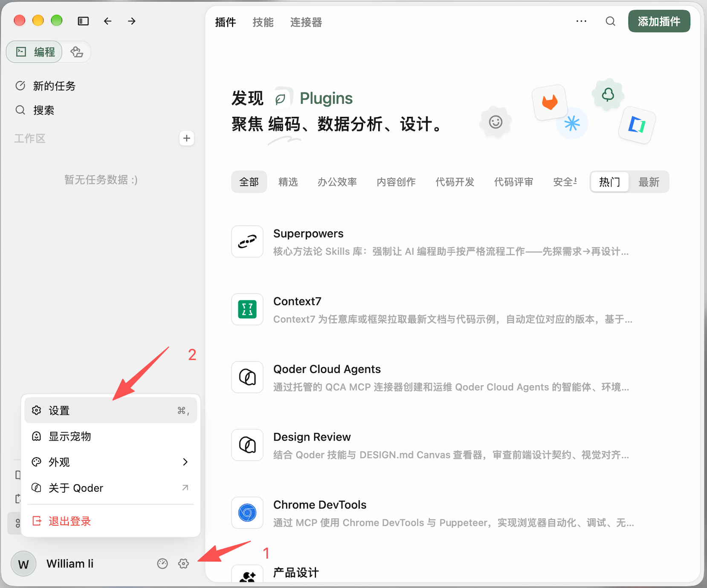Open the Design Review plugin icon
707x588 pixels.
coord(247,445)
